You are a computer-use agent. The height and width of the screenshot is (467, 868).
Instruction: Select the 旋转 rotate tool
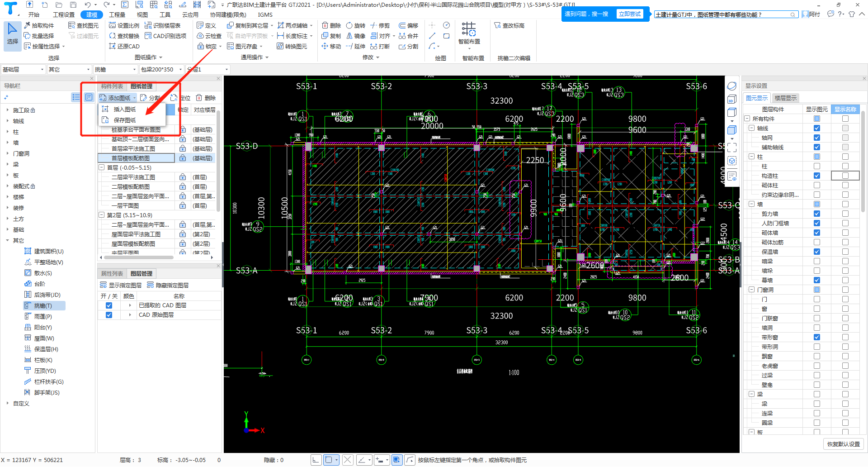click(355, 25)
